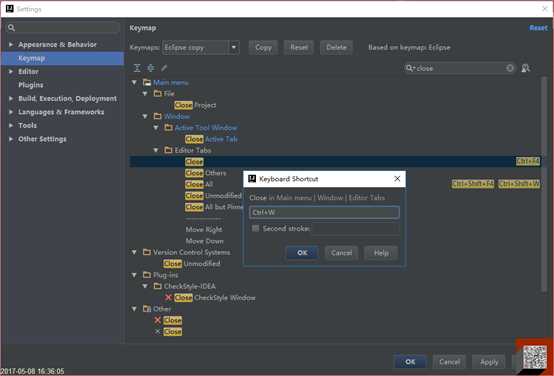
Task: Click the red X icon beside Close CheckStyle Window
Action: tap(169, 298)
